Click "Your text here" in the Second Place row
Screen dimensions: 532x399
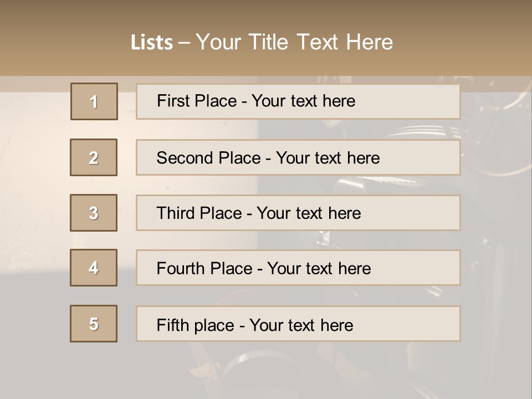coord(328,158)
